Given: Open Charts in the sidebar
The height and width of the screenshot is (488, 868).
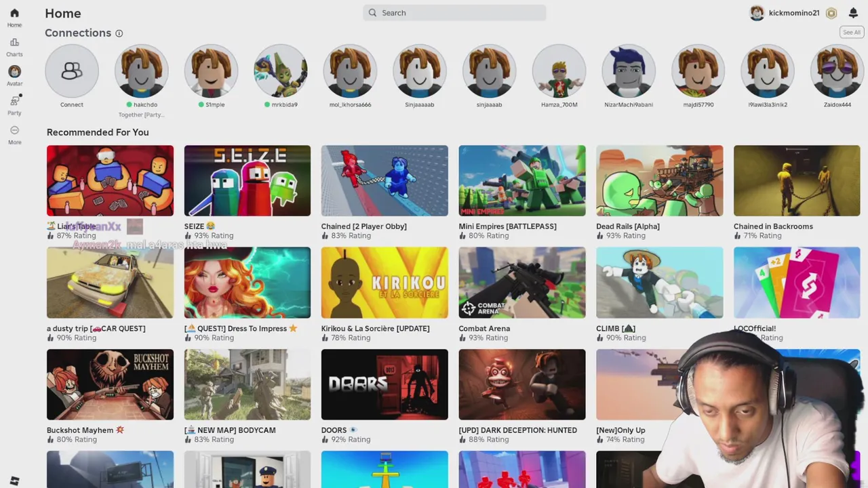Looking at the screenshot, I should (14, 43).
